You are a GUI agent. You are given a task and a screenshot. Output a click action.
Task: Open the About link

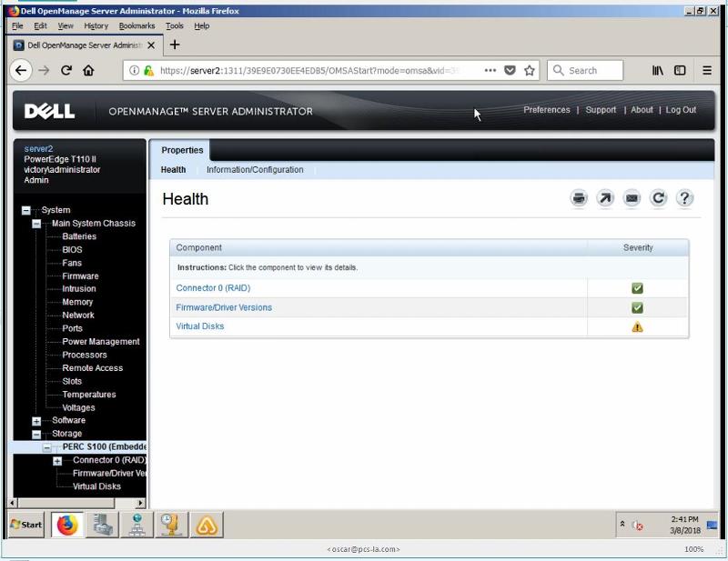(x=642, y=110)
